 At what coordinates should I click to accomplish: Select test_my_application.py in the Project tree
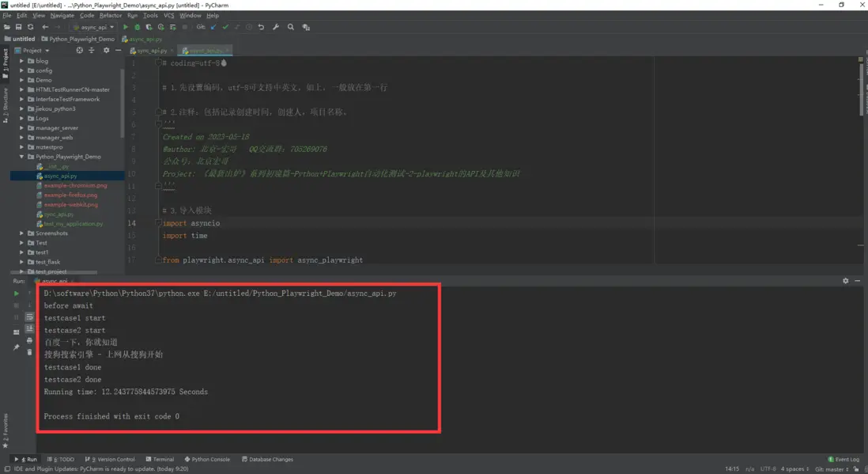73,224
